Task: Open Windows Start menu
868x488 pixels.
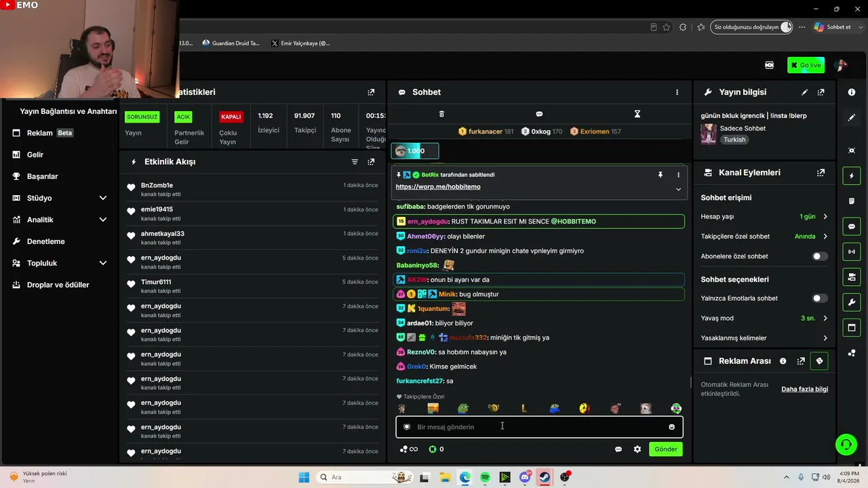Action: [x=304, y=477]
